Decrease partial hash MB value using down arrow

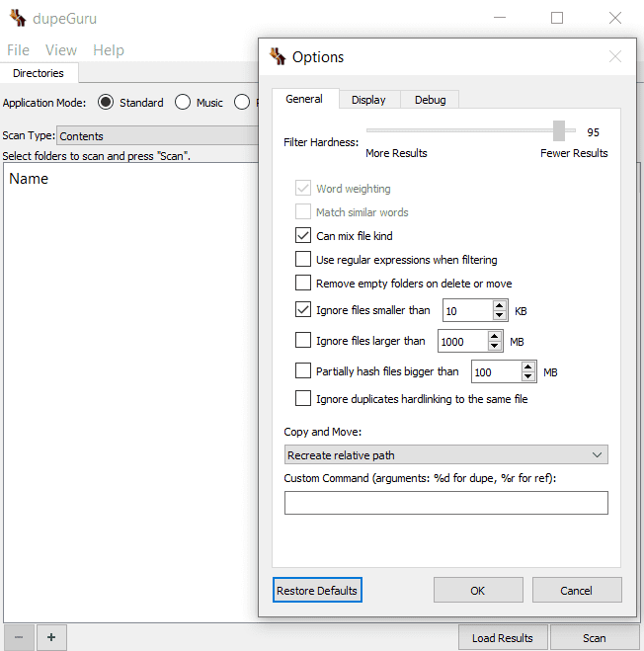tap(527, 377)
